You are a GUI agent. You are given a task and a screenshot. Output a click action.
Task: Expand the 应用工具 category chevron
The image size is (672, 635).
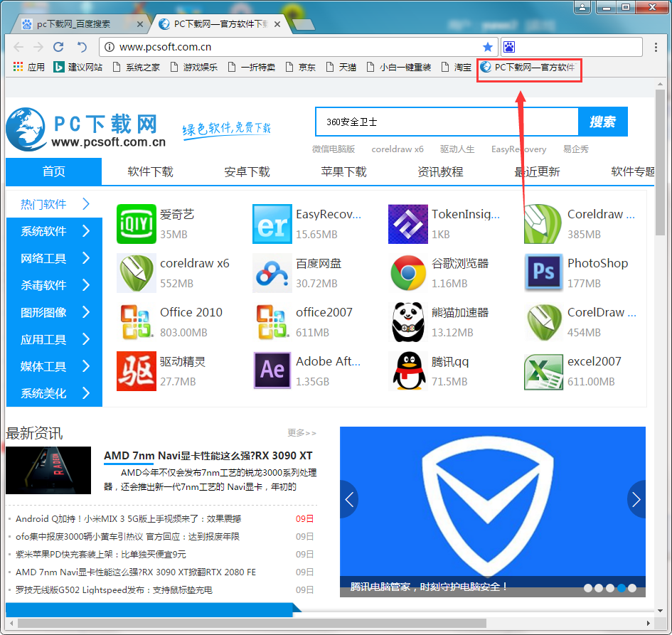pyautogui.click(x=86, y=339)
